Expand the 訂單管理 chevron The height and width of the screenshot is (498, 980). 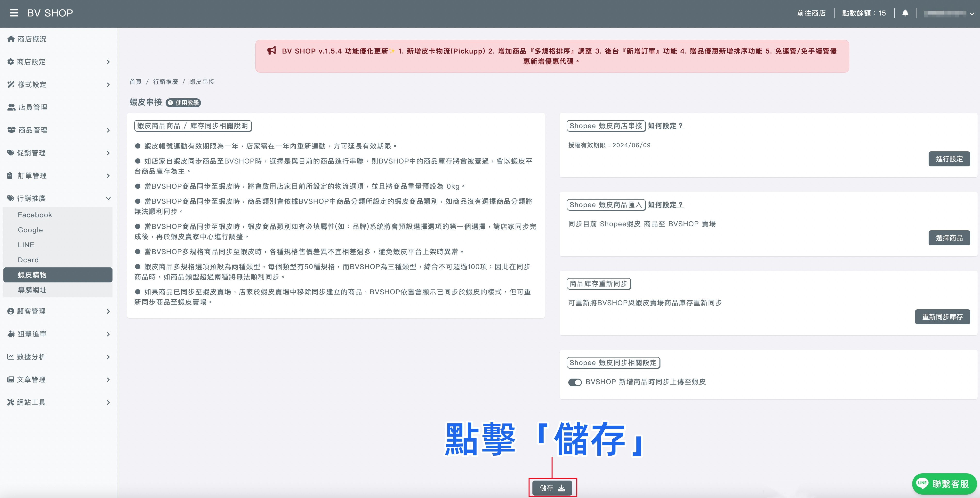point(108,176)
